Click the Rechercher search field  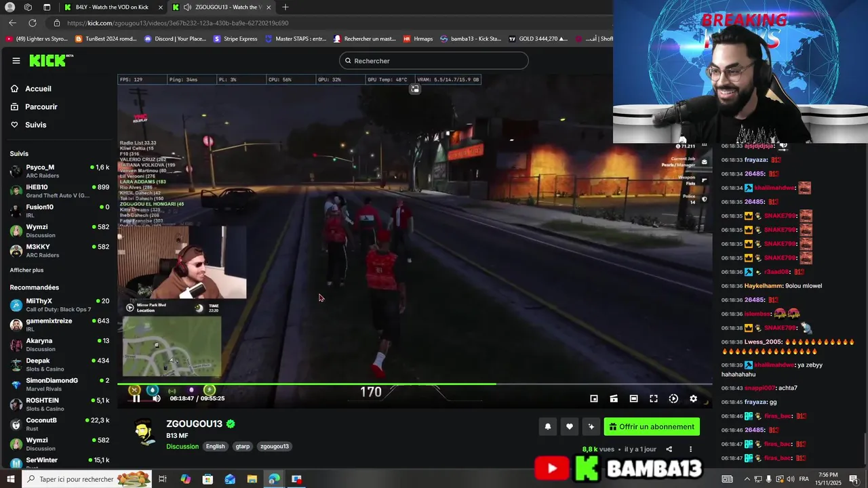(433, 60)
